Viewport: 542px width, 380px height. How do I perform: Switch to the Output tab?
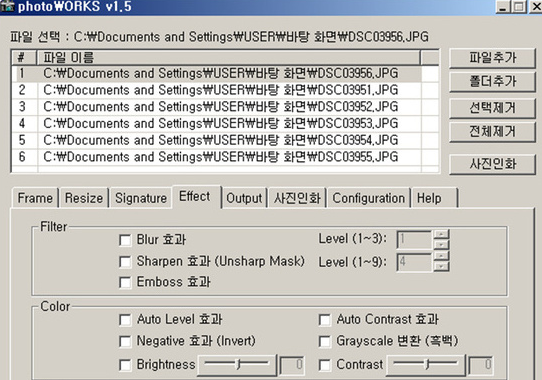coord(244,198)
